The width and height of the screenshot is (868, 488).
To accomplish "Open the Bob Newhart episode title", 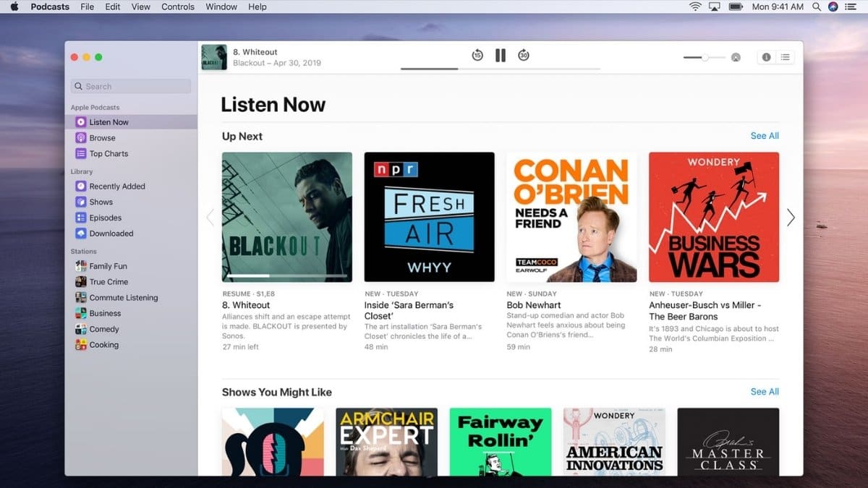I will coord(534,305).
